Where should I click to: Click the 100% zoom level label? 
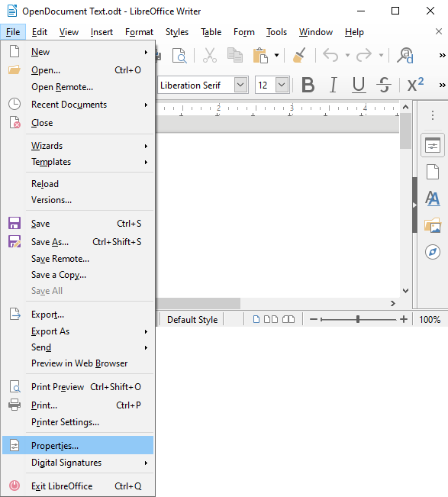(x=430, y=319)
